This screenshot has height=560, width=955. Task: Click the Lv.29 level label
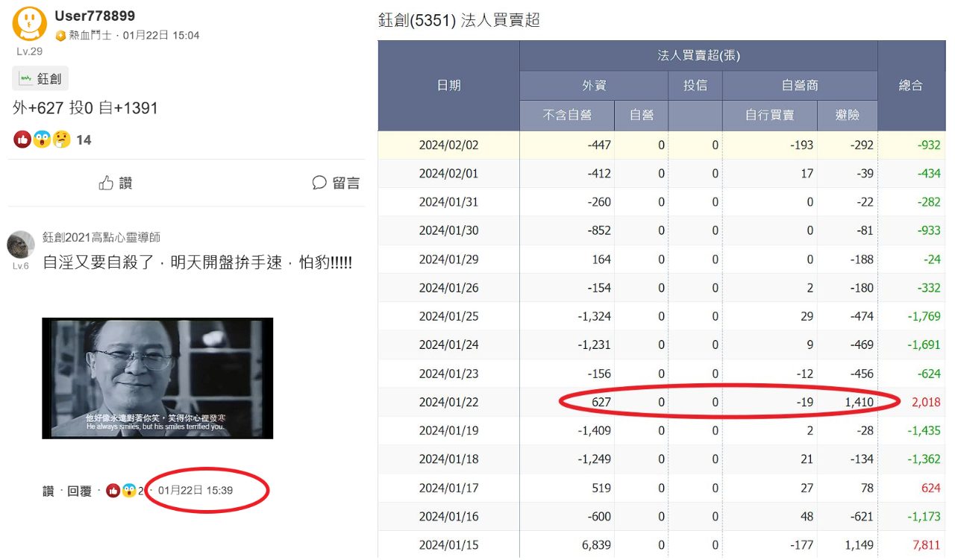click(x=30, y=51)
